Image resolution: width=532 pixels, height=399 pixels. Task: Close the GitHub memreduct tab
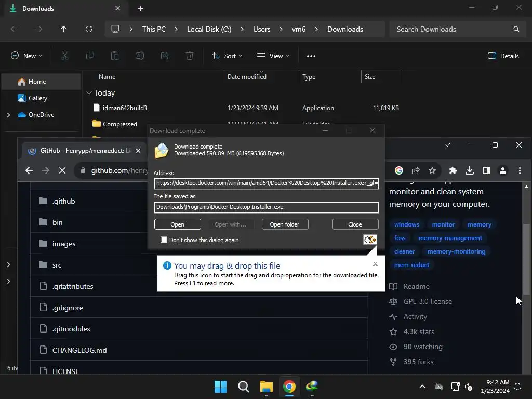[x=138, y=151]
